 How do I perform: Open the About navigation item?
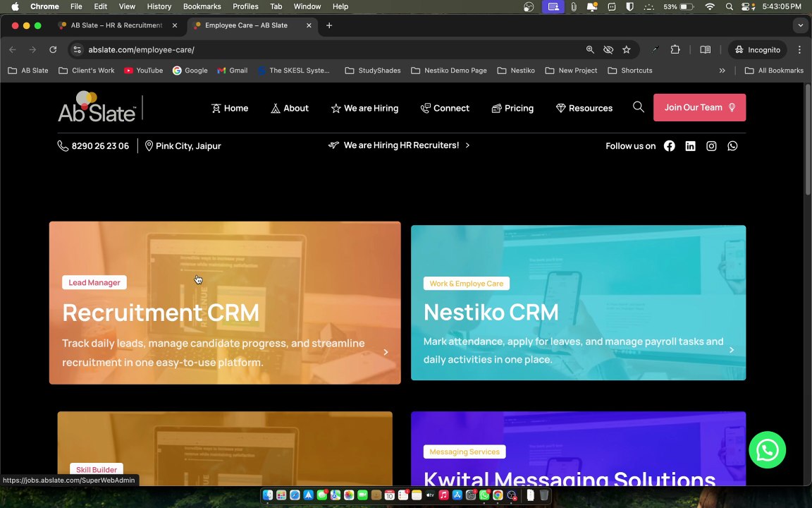click(290, 108)
